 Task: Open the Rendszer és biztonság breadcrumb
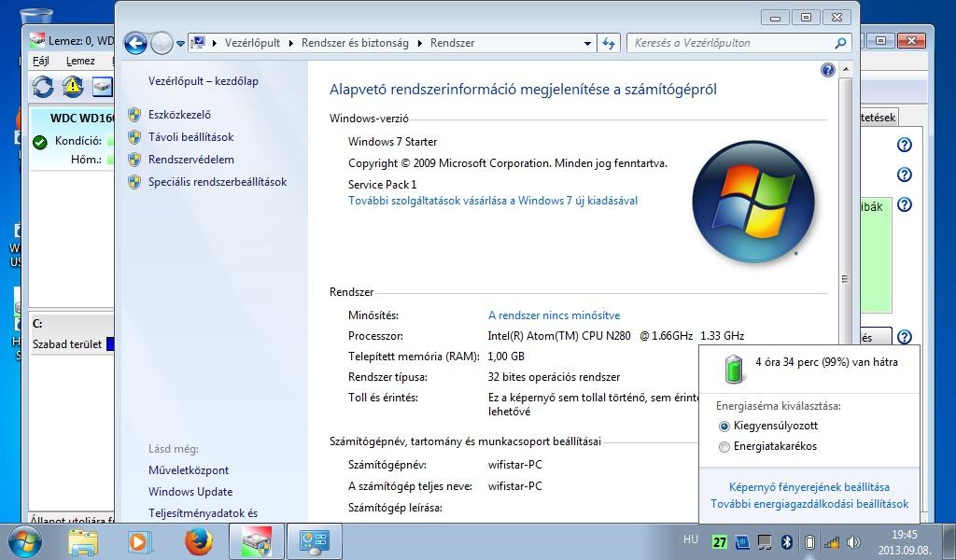point(355,43)
